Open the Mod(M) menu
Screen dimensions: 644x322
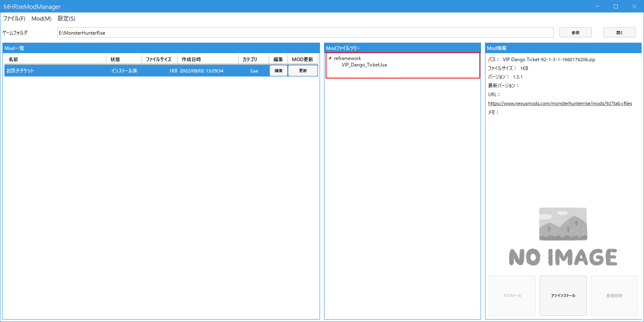coord(41,19)
